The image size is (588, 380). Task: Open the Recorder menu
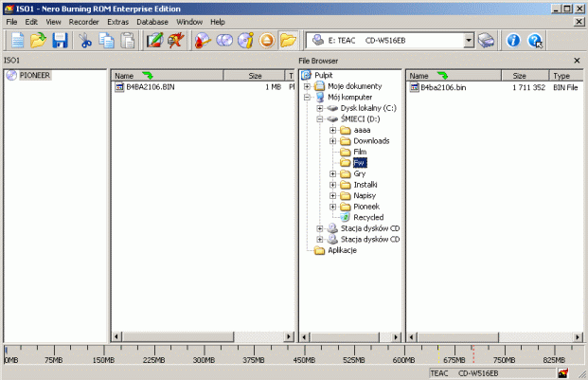[83, 22]
